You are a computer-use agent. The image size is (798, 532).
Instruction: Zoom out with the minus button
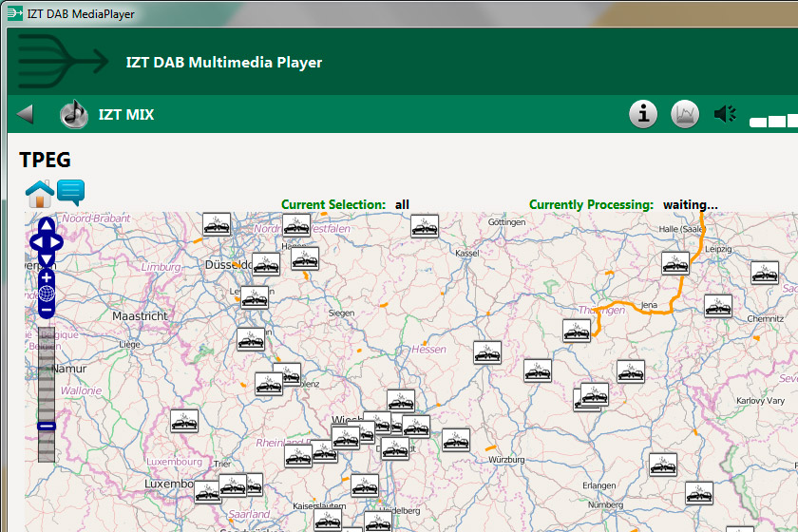pyautogui.click(x=47, y=310)
